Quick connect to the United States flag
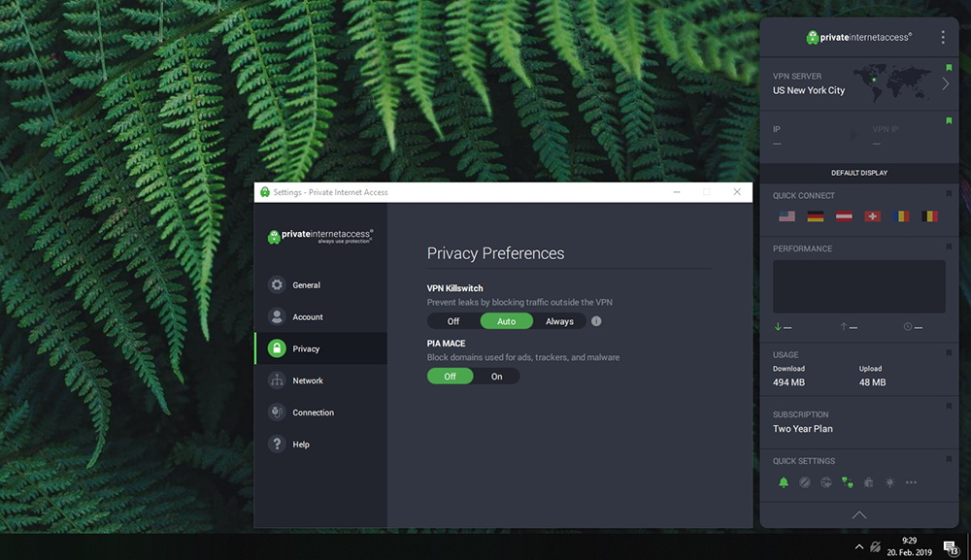The width and height of the screenshot is (971, 560). 787,216
